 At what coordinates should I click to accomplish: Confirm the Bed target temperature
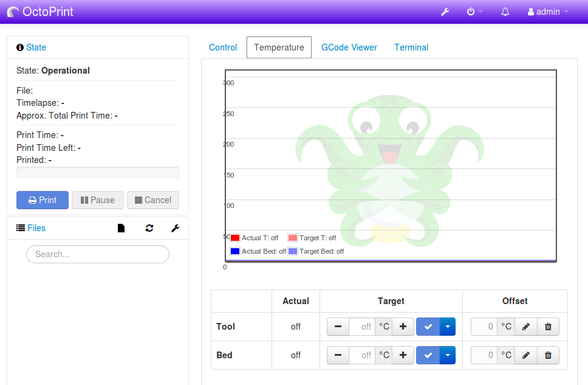428,355
